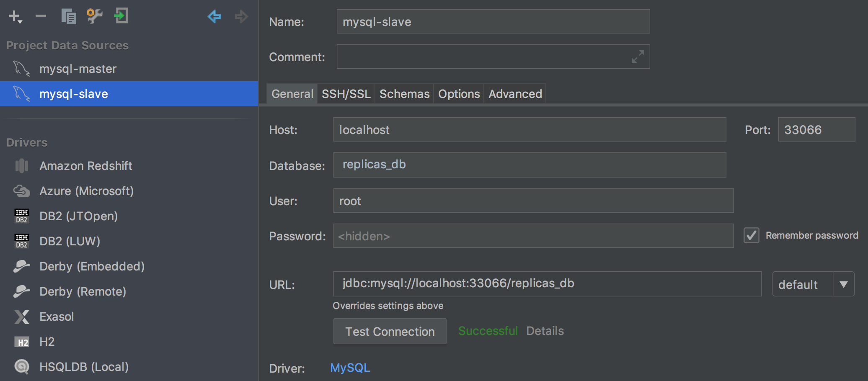Image resolution: width=868 pixels, height=381 pixels.
Task: Open the URL type dropdown arrow
Action: [x=843, y=285]
